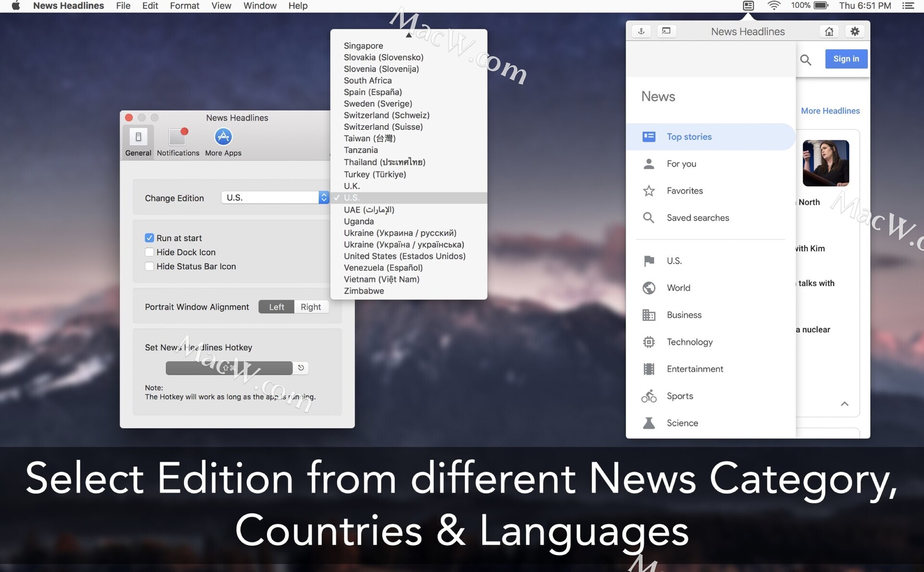924x572 pixels.
Task: Open the Help menu
Action: tap(298, 6)
